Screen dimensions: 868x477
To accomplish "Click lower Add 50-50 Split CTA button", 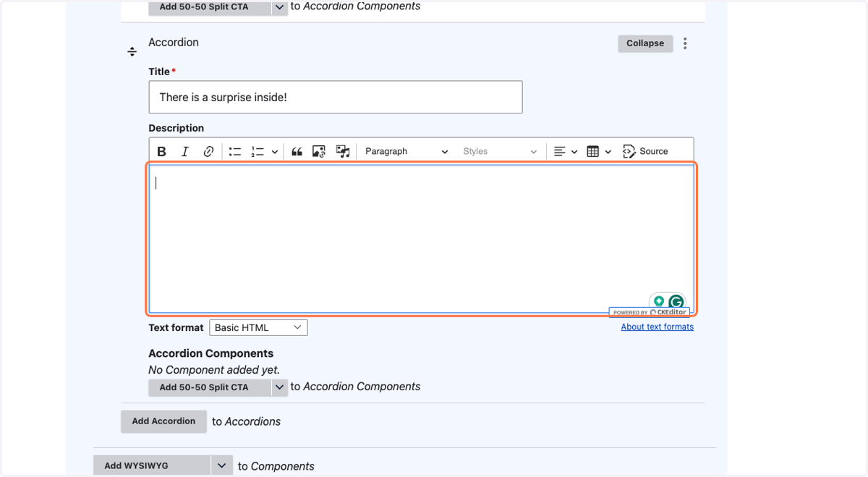I will pos(210,387).
